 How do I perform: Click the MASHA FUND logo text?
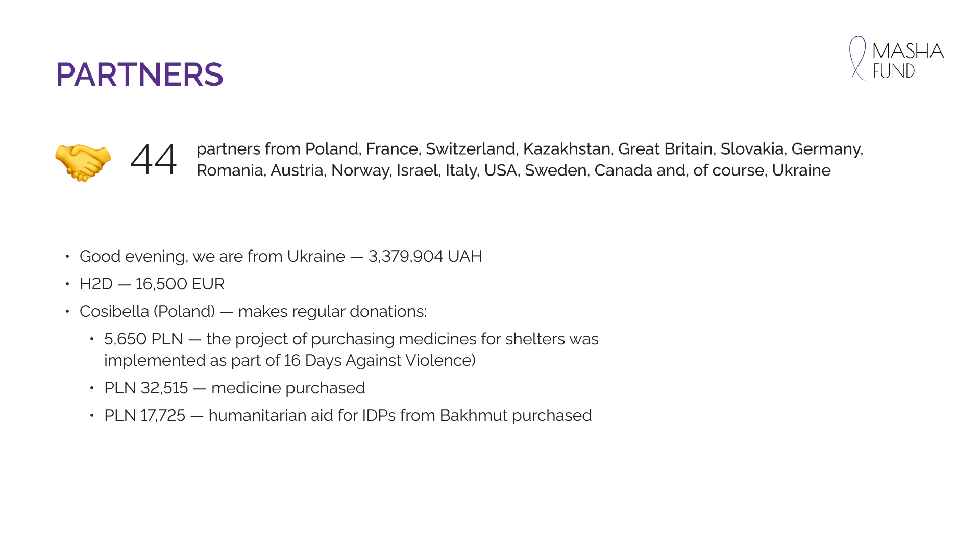(908, 61)
